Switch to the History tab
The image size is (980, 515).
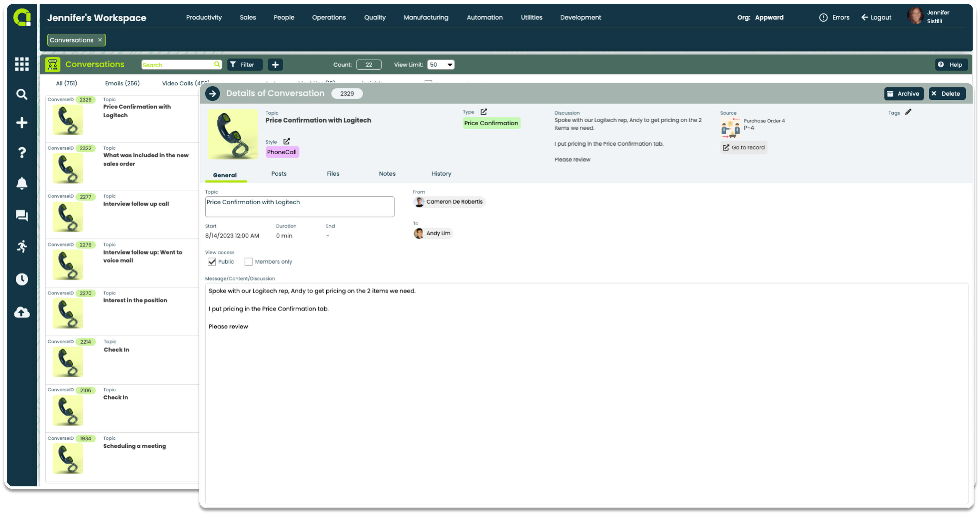441,174
